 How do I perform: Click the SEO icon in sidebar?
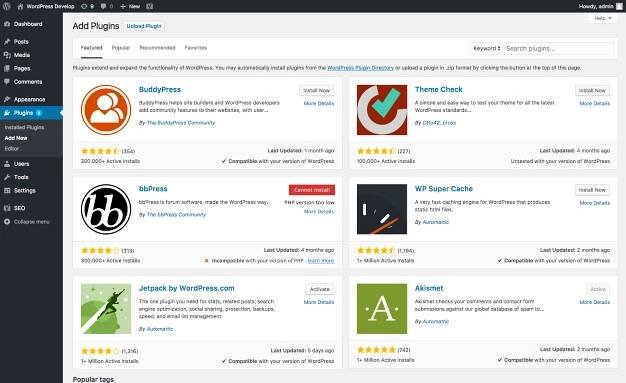click(x=7, y=208)
